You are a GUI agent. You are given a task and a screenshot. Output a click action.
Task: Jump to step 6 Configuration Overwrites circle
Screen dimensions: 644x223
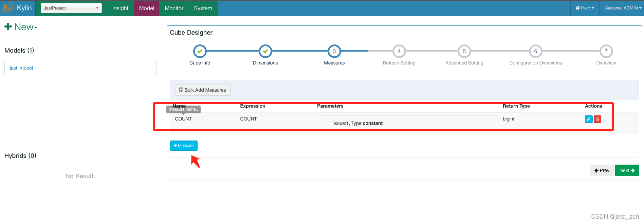536,51
